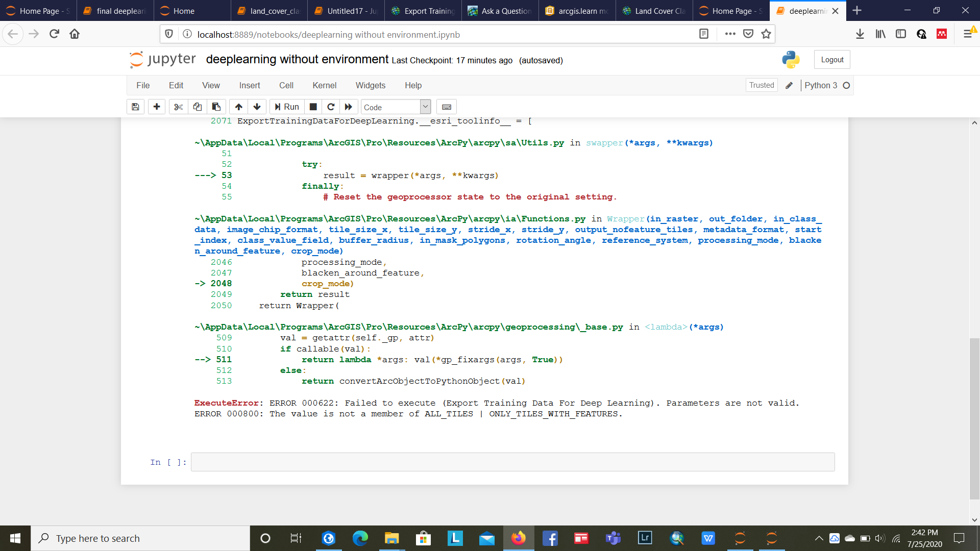Click the Jupyter logo

[x=163, y=60]
